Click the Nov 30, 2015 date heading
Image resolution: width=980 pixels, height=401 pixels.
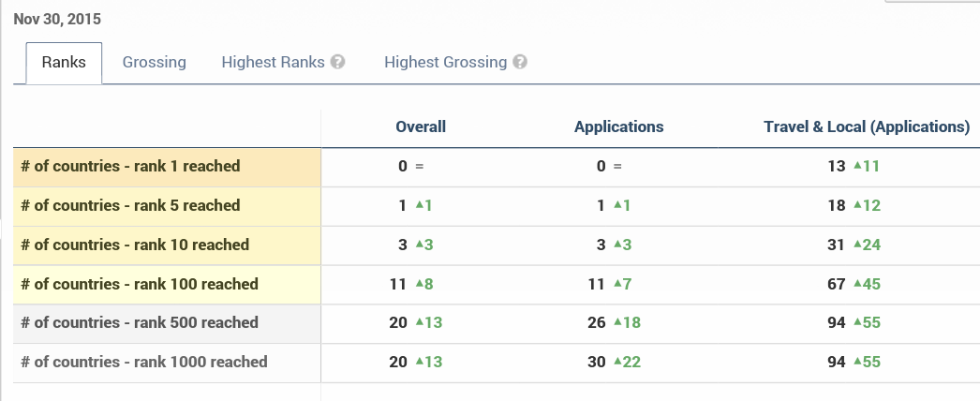(x=57, y=19)
